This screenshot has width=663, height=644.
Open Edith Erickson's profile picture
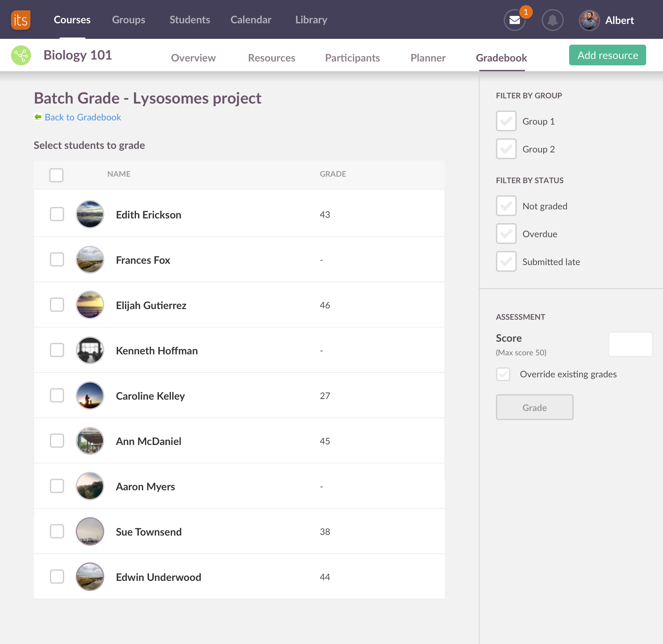click(x=90, y=214)
